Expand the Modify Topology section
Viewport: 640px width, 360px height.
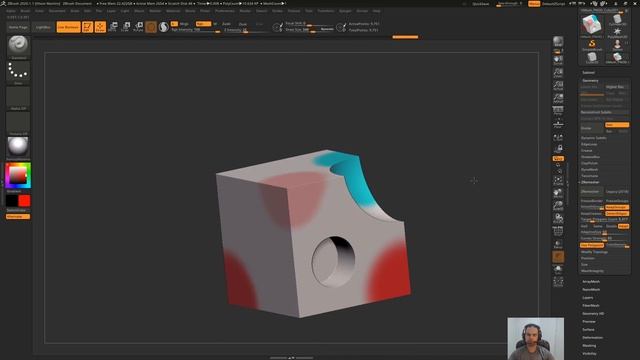[595, 252]
